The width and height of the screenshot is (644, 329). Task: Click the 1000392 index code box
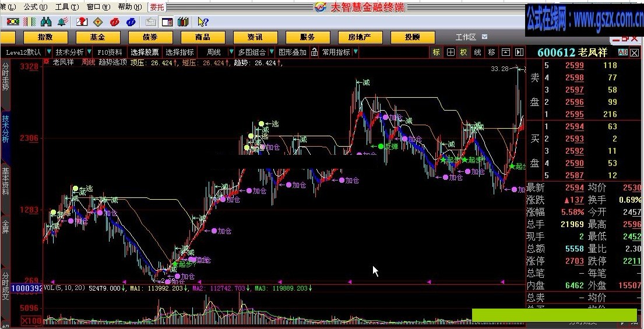[27, 288]
